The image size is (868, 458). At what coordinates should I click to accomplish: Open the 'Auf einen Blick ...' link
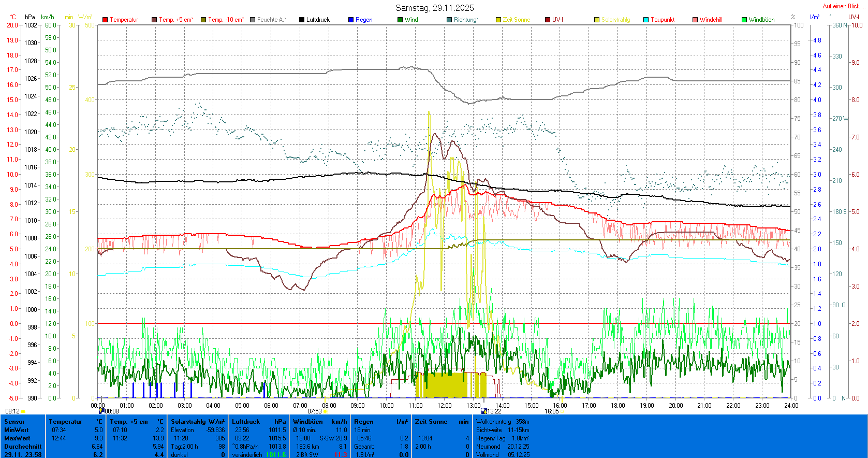coord(843,6)
